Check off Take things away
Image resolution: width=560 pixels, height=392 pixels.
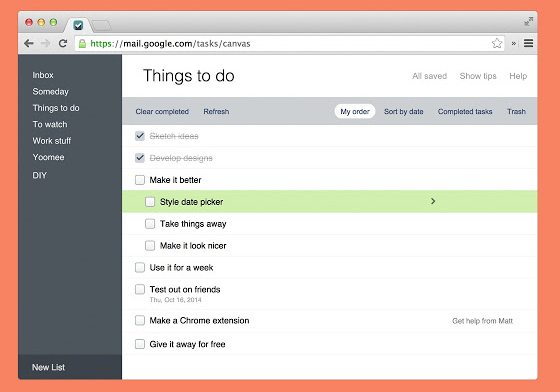pos(150,224)
